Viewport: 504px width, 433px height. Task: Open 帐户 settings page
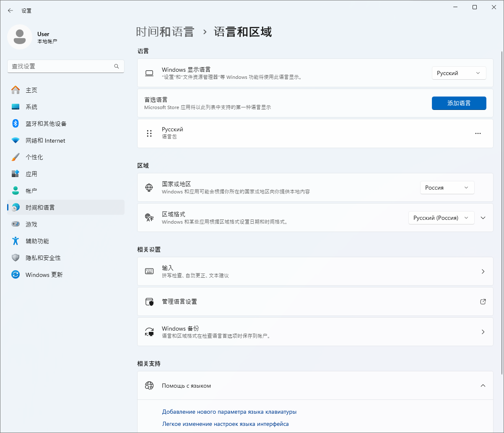click(66, 190)
